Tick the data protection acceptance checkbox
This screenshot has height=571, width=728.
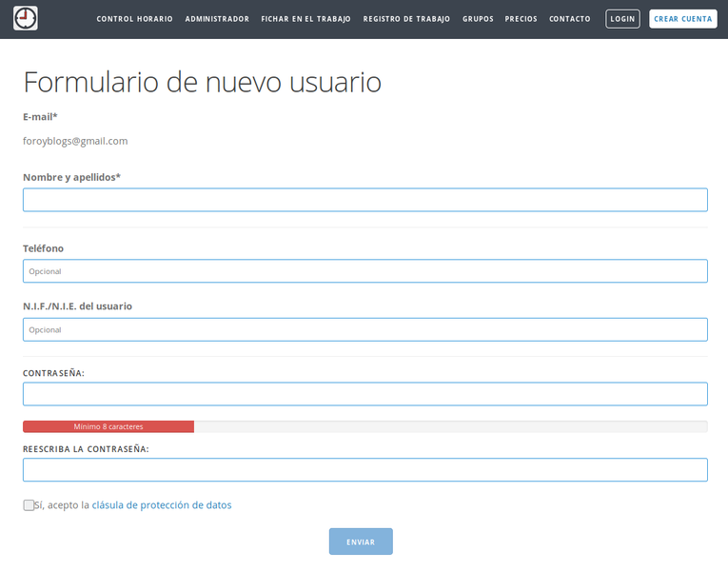[x=29, y=505]
